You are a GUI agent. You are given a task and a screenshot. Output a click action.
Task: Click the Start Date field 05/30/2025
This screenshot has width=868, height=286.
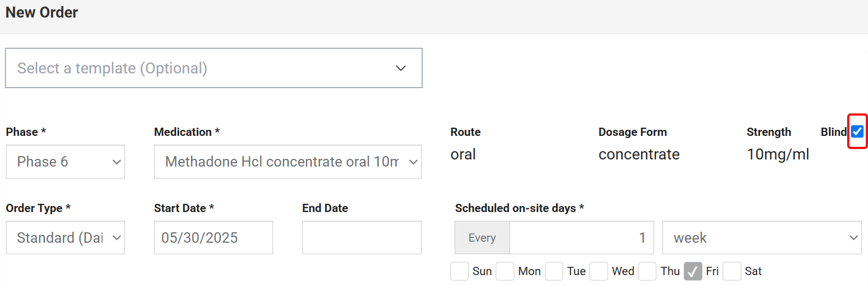point(213,238)
